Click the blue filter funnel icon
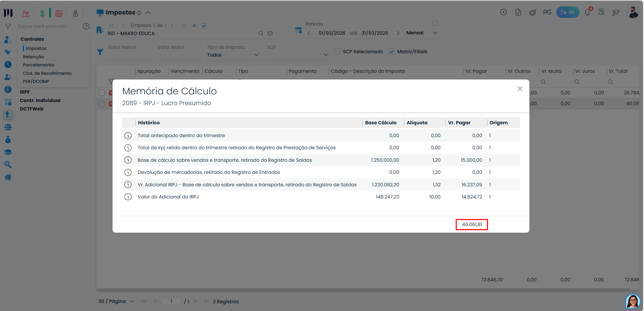The width and height of the screenshot is (644, 311). click(100, 52)
